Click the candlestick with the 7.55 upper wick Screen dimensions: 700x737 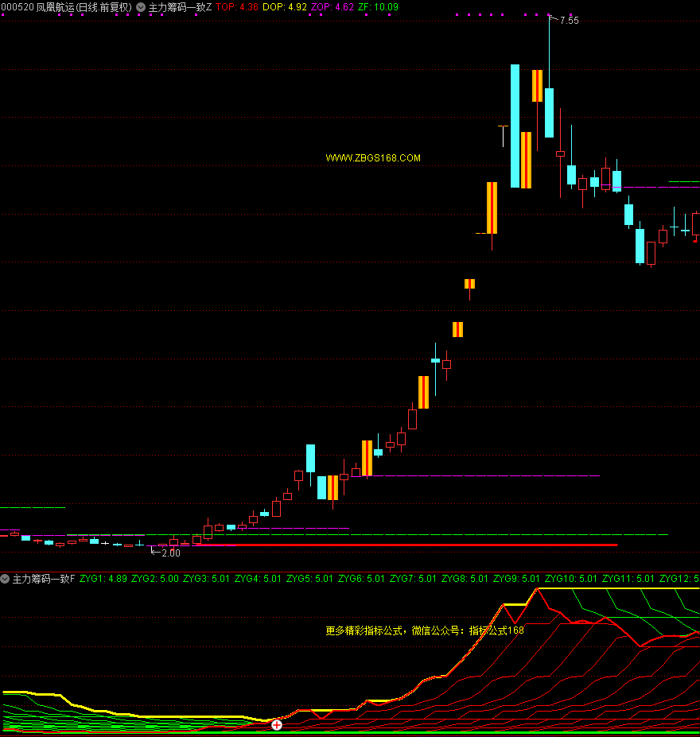point(549,113)
